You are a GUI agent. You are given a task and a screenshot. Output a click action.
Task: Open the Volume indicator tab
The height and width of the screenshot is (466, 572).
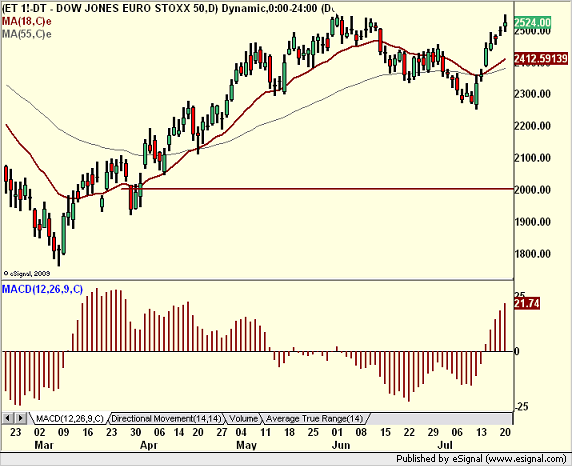coord(243,419)
